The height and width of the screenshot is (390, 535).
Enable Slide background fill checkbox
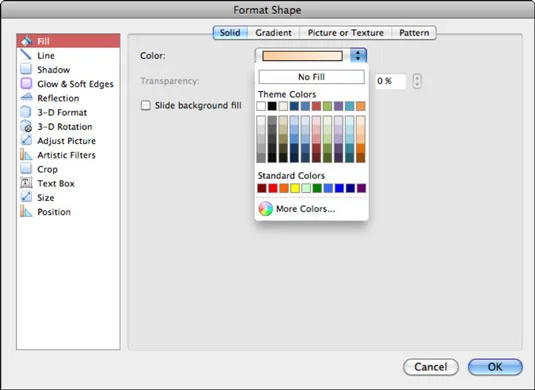coord(146,105)
